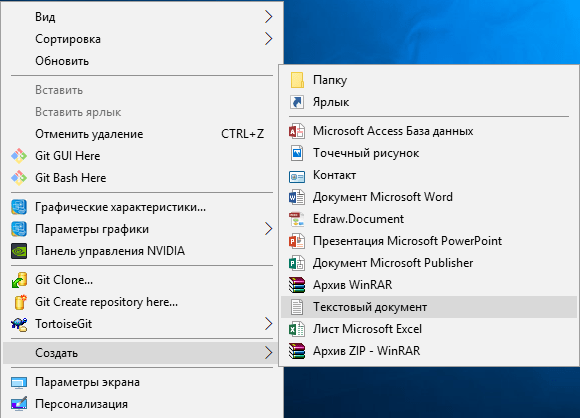Click the Edraw.Document icon
The height and width of the screenshot is (418, 580).
[x=297, y=219]
